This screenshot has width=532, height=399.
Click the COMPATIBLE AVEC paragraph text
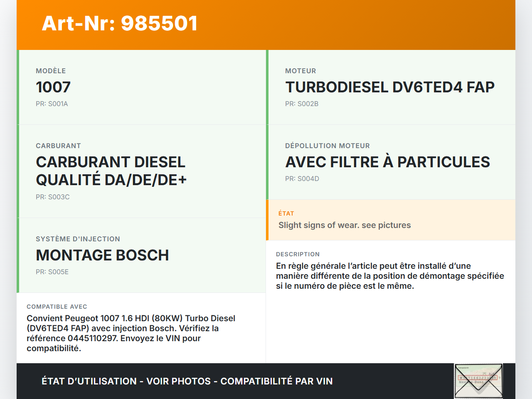click(x=131, y=333)
